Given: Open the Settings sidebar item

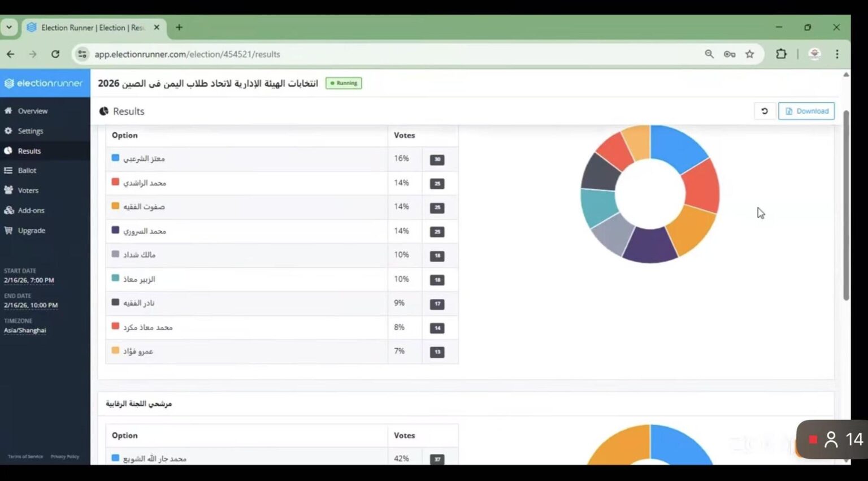Looking at the screenshot, I should (x=30, y=131).
